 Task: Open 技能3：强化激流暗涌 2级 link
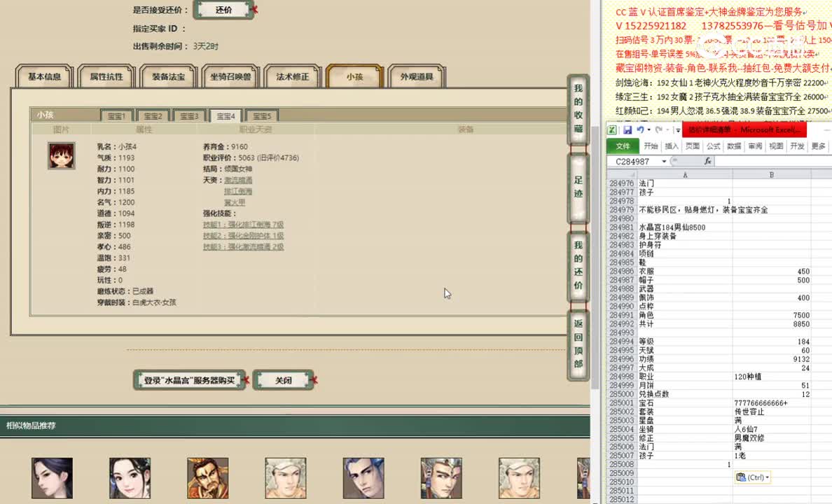click(243, 247)
